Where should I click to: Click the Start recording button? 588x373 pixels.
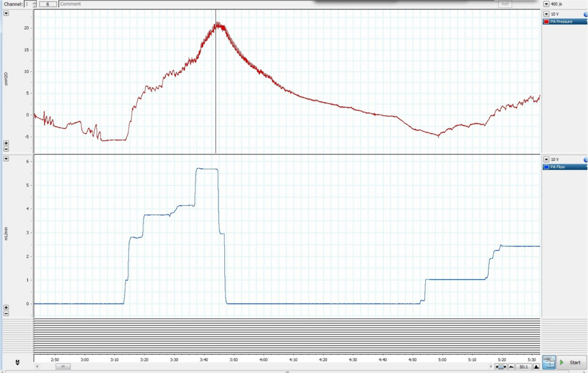(x=571, y=362)
